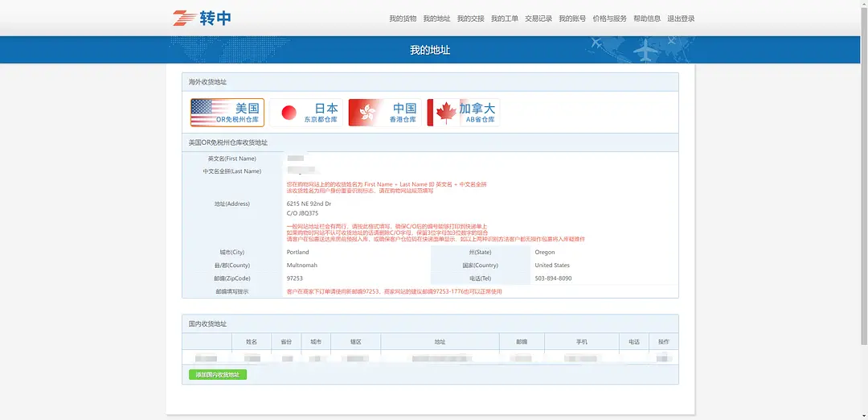Image resolution: width=868 pixels, height=420 pixels.
Task: Click the phone number 503-894-8090
Action: 553,278
